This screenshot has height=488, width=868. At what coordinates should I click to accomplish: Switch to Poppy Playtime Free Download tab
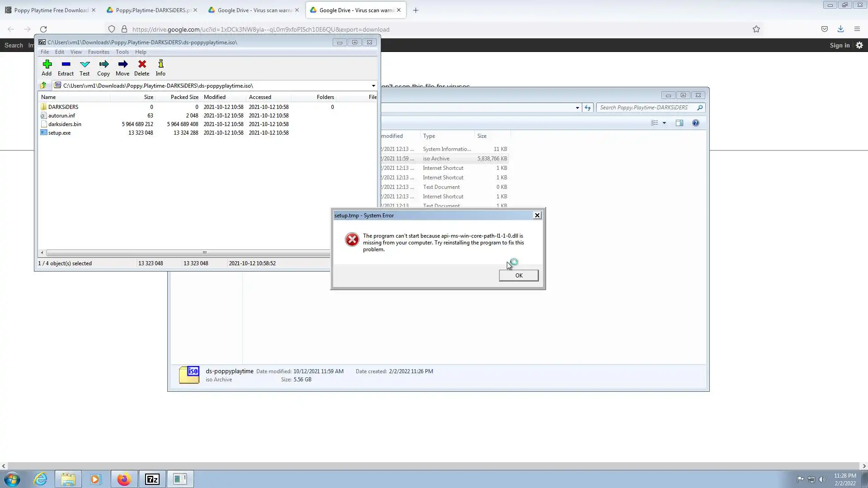point(51,10)
